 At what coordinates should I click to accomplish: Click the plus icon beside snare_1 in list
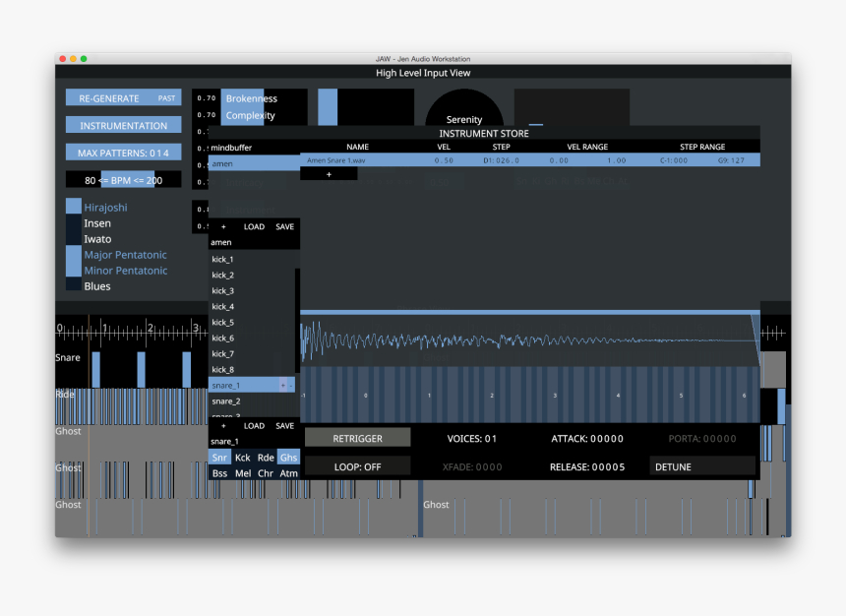click(282, 386)
